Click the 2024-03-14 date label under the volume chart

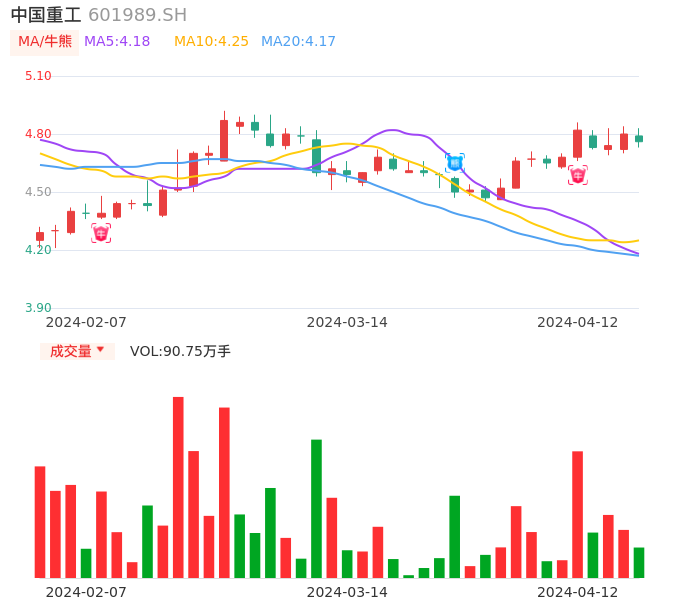[347, 592]
